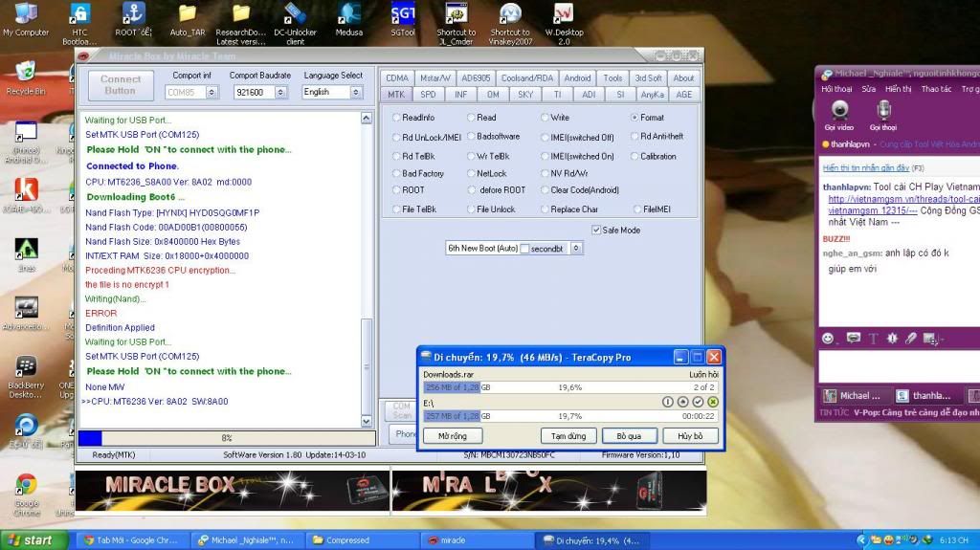Open ROOT anchor desktop shortcut
Screen dimensions: 980x550
coord(133,20)
